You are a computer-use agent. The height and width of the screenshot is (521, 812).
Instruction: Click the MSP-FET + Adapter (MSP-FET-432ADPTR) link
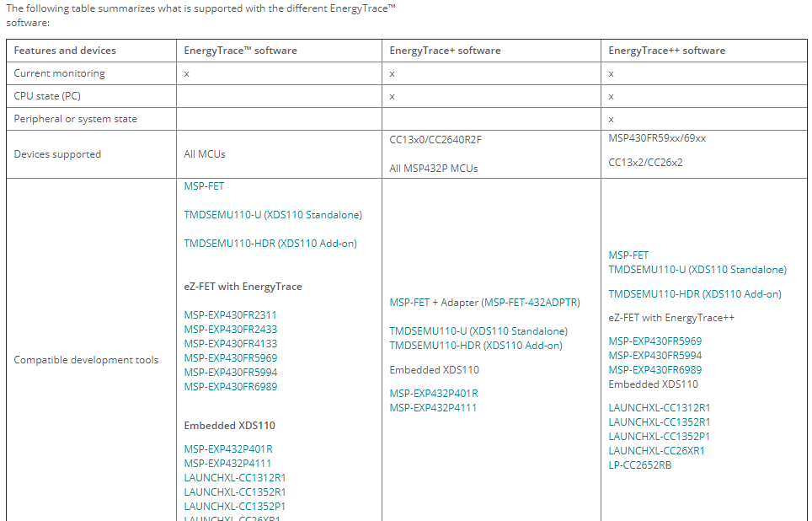click(484, 303)
